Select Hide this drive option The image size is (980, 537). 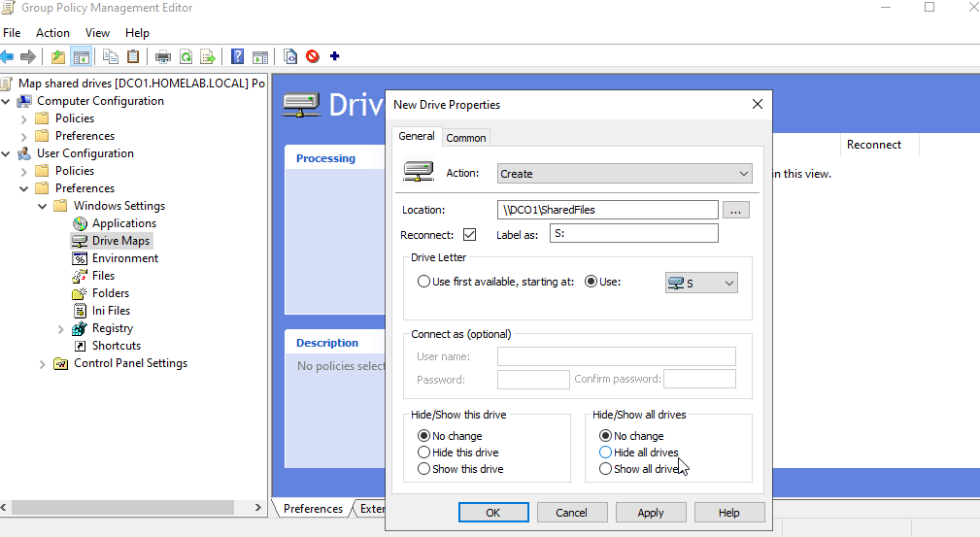pos(423,452)
